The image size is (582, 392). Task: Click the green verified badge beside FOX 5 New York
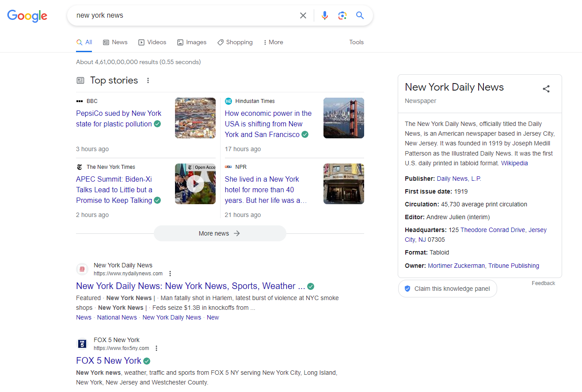[147, 361]
